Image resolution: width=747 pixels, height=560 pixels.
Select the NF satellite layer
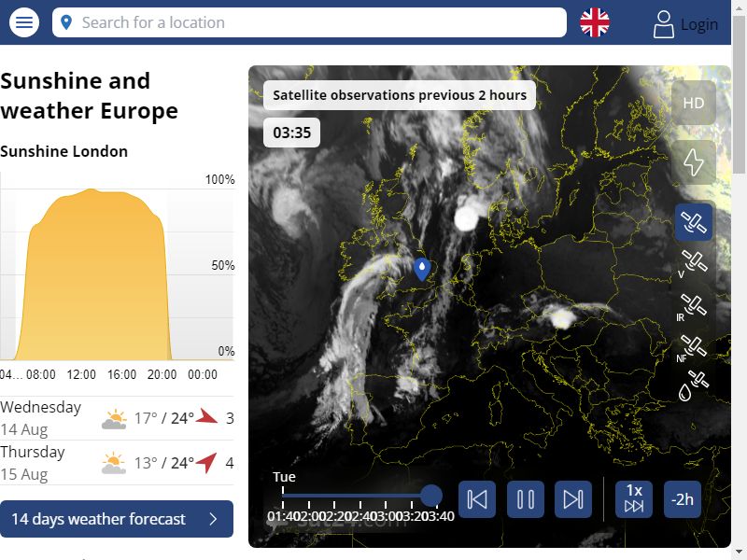[x=694, y=346]
